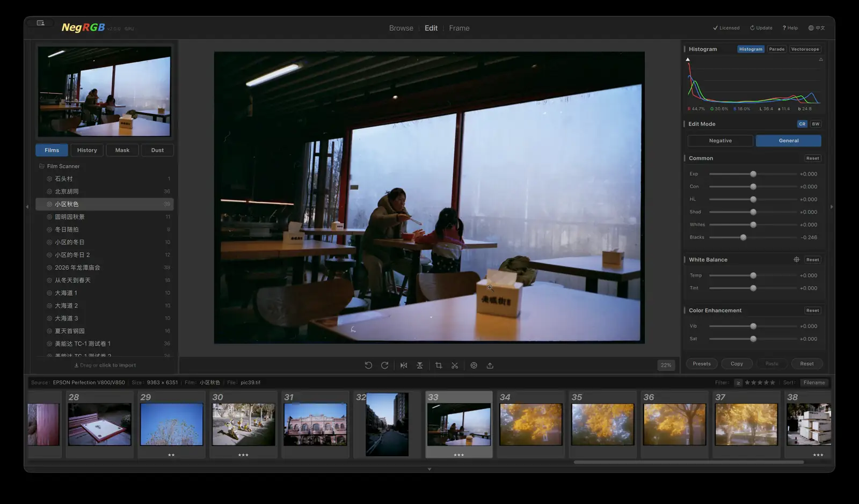859x504 pixels.
Task: Click the scissors cut icon
Action: coord(455,366)
